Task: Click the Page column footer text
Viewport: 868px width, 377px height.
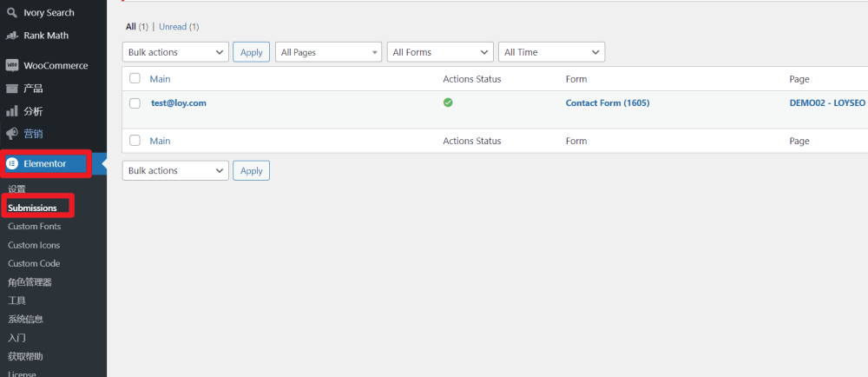Action: (x=799, y=142)
